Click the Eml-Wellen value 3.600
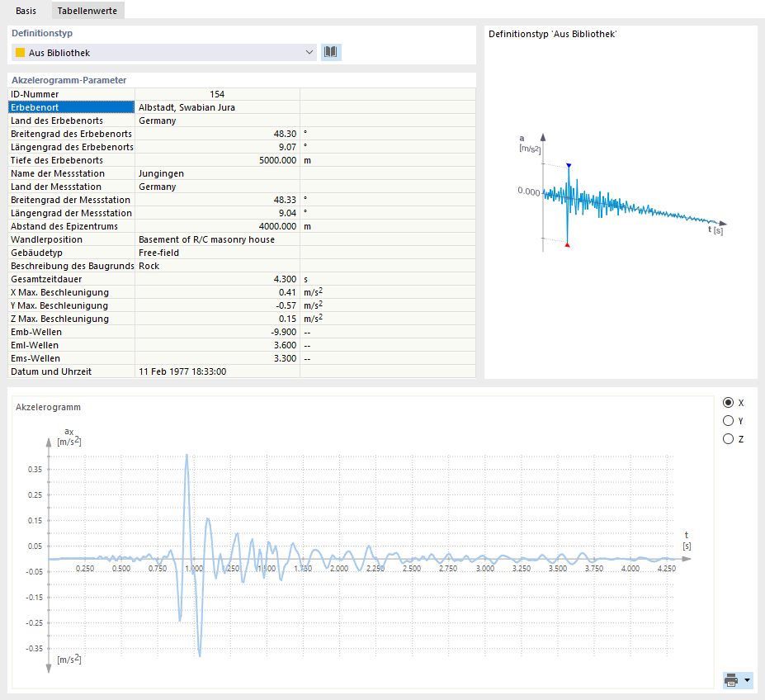Image resolution: width=765 pixels, height=700 pixels. coord(285,344)
